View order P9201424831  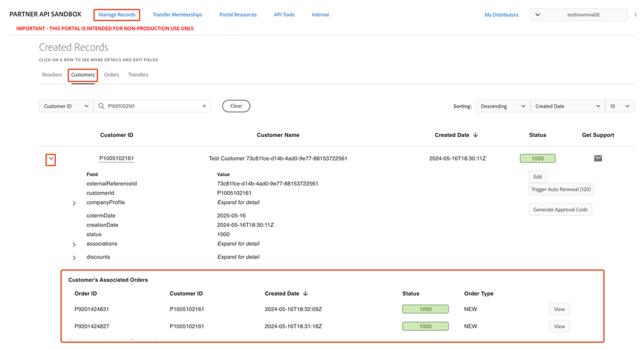(559, 309)
